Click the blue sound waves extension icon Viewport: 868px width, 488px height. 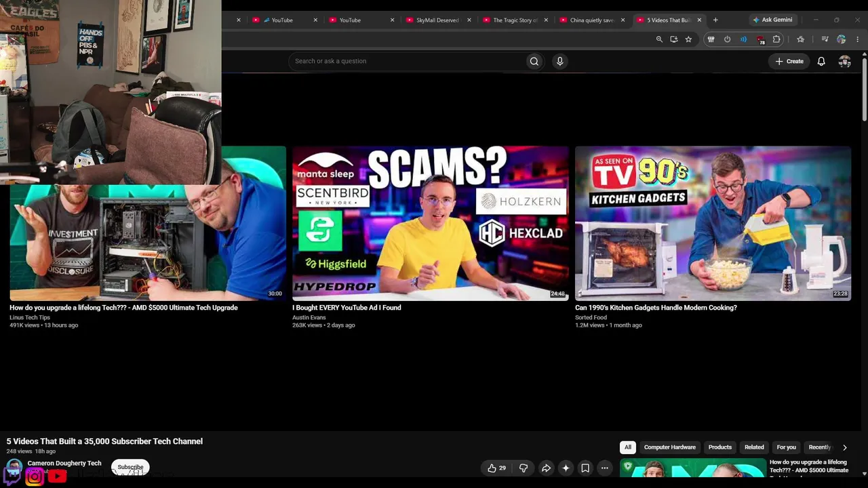[x=743, y=39]
